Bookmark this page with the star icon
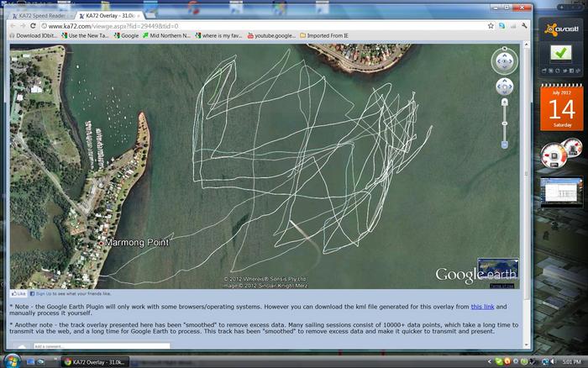 pyautogui.click(x=491, y=26)
